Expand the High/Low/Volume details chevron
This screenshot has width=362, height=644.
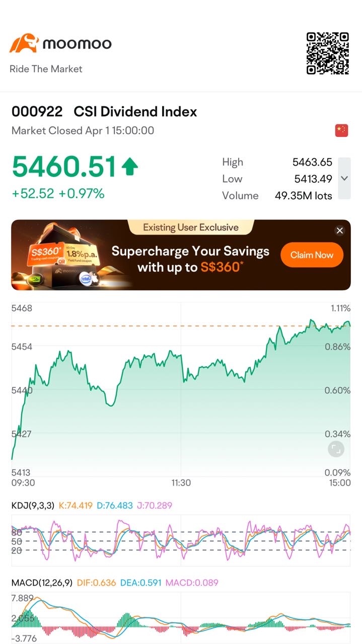[x=344, y=178]
